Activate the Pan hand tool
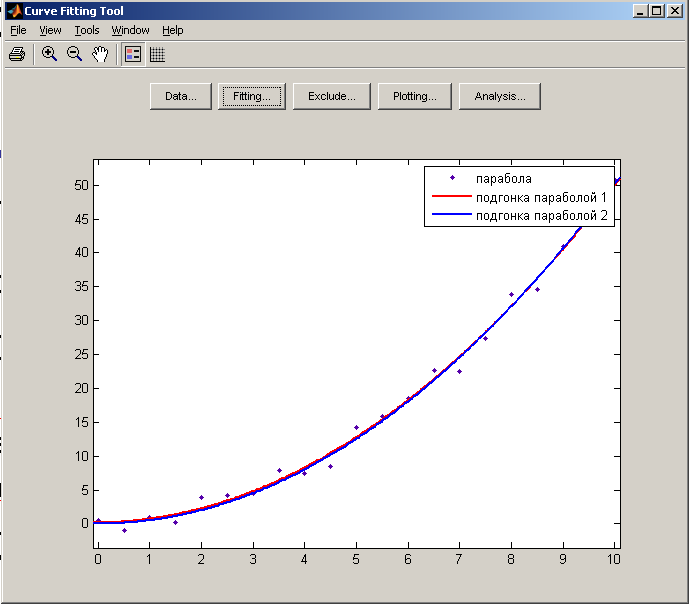This screenshot has height=605, width=689. [x=100, y=54]
